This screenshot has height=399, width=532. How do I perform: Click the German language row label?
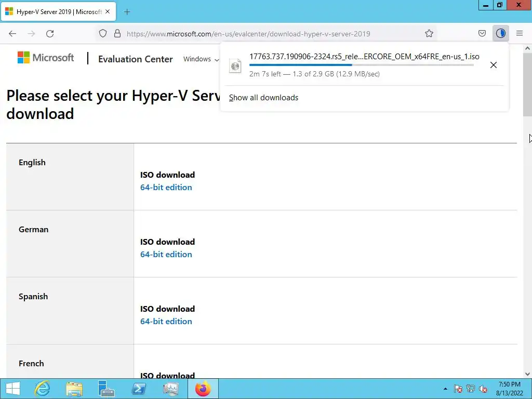click(33, 229)
